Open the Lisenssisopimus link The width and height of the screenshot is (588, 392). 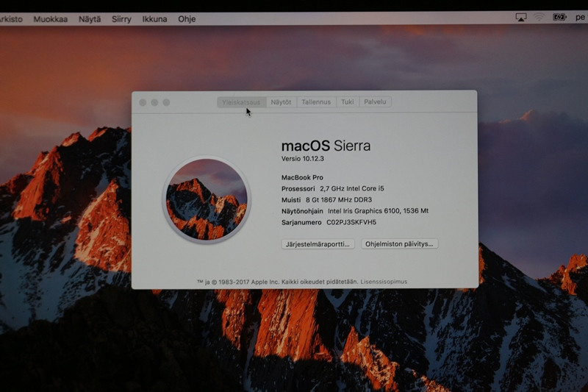(x=384, y=282)
